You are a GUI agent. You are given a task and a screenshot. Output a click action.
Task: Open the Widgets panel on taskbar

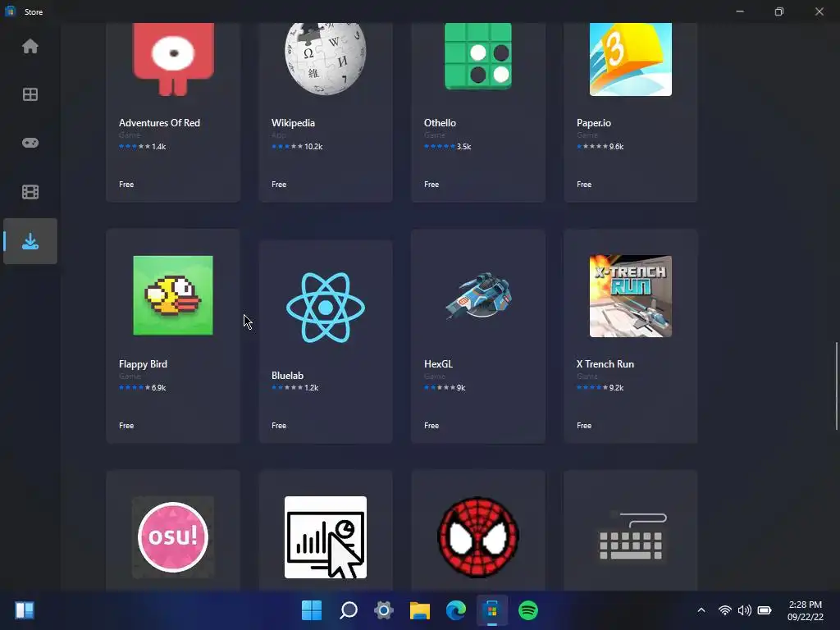[25, 610]
